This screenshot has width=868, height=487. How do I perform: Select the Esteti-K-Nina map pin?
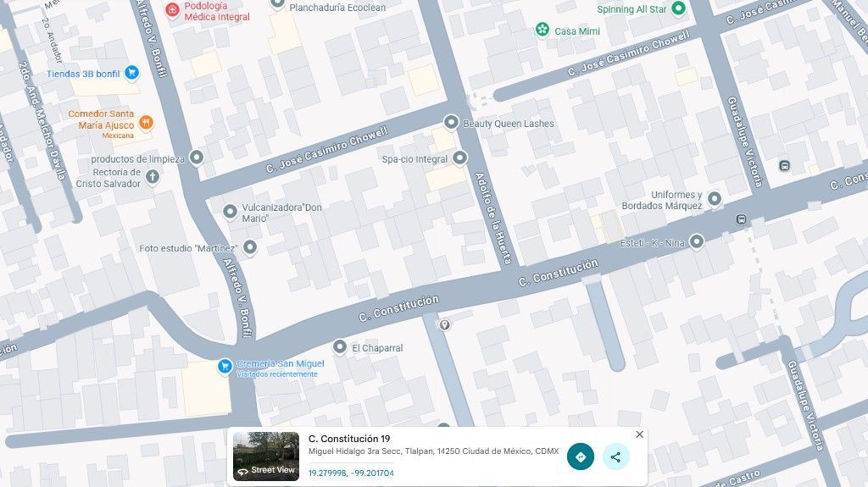(x=697, y=242)
